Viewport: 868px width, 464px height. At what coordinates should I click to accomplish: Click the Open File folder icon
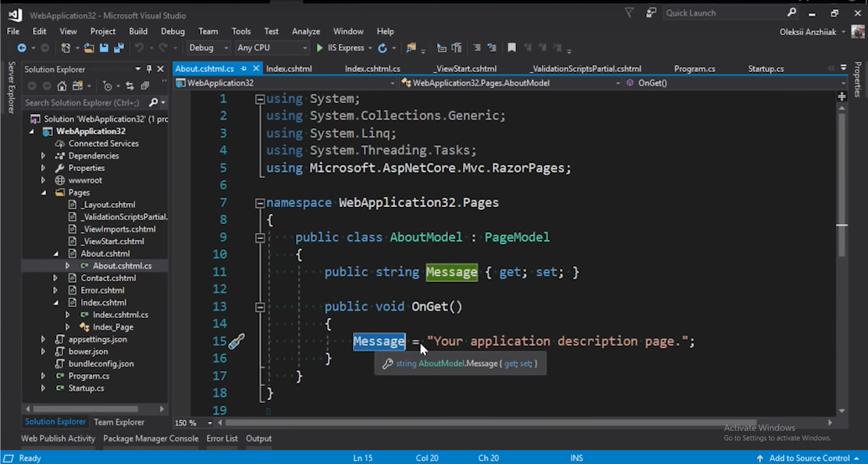pyautogui.click(x=88, y=48)
